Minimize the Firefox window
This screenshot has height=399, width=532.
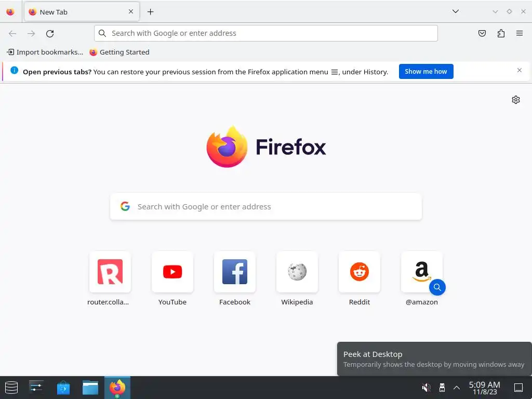[495, 11]
